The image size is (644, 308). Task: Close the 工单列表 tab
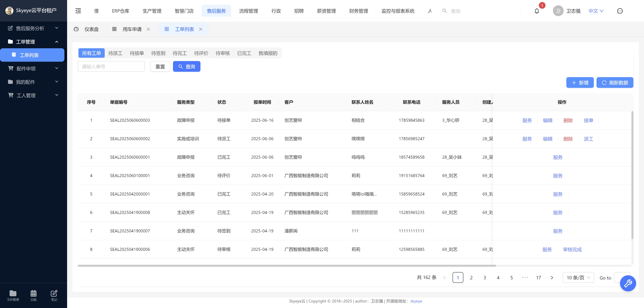200,29
